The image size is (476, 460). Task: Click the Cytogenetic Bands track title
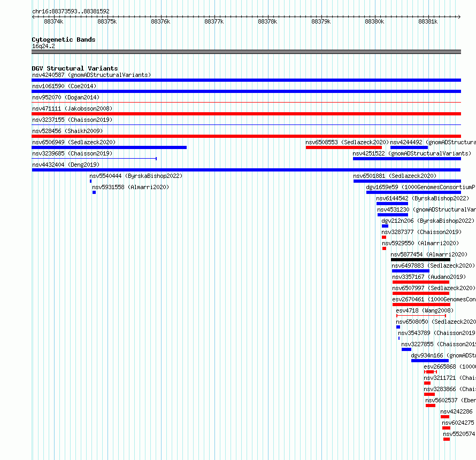[64, 40]
